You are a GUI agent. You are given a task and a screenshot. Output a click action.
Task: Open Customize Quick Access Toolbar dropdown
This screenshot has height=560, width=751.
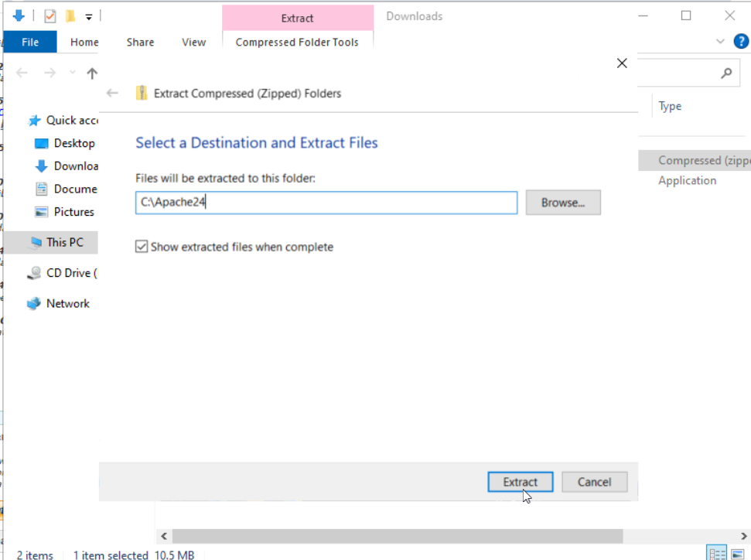click(89, 17)
